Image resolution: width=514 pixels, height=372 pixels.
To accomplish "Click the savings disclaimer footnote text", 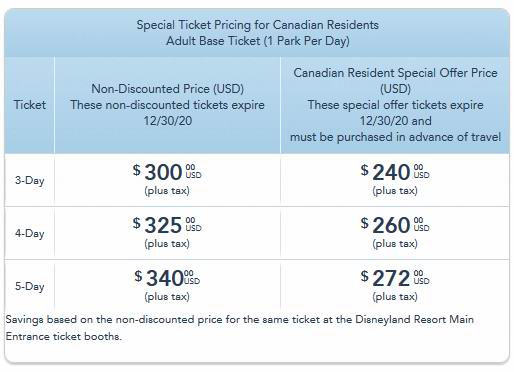I will pos(240,328).
